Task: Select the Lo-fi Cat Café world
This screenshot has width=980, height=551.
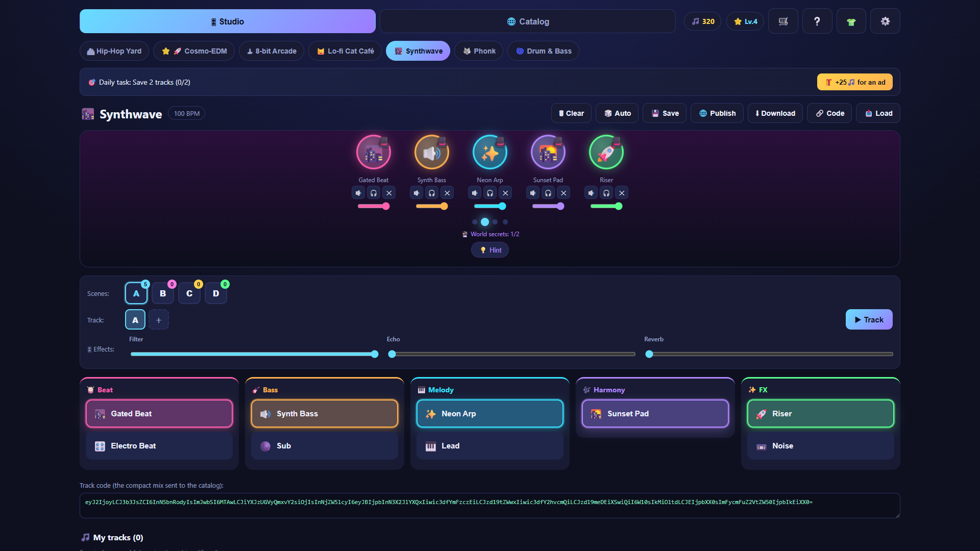Action: (345, 51)
